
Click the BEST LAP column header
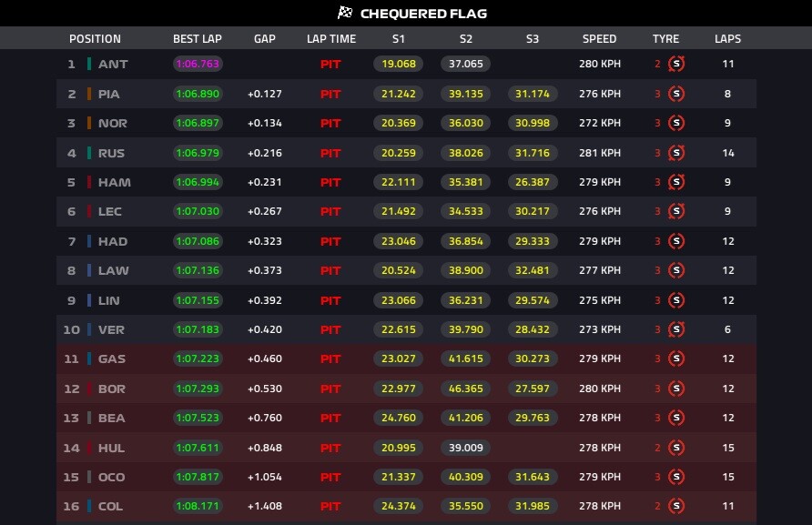198,39
